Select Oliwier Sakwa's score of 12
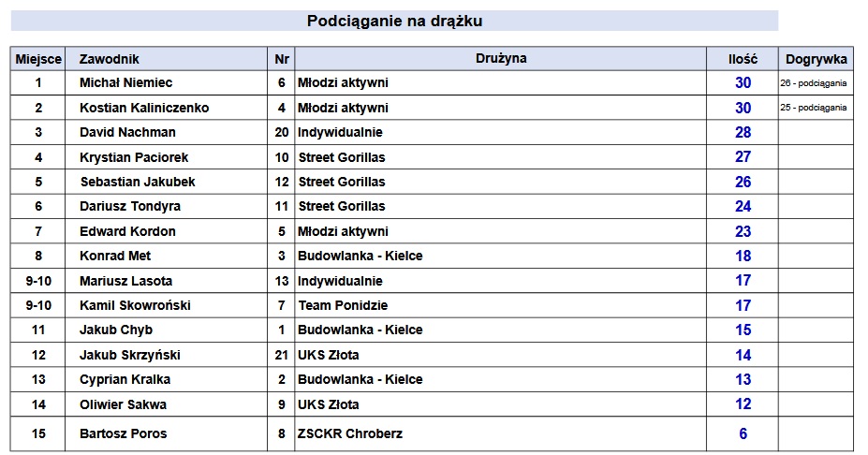 [743, 404]
